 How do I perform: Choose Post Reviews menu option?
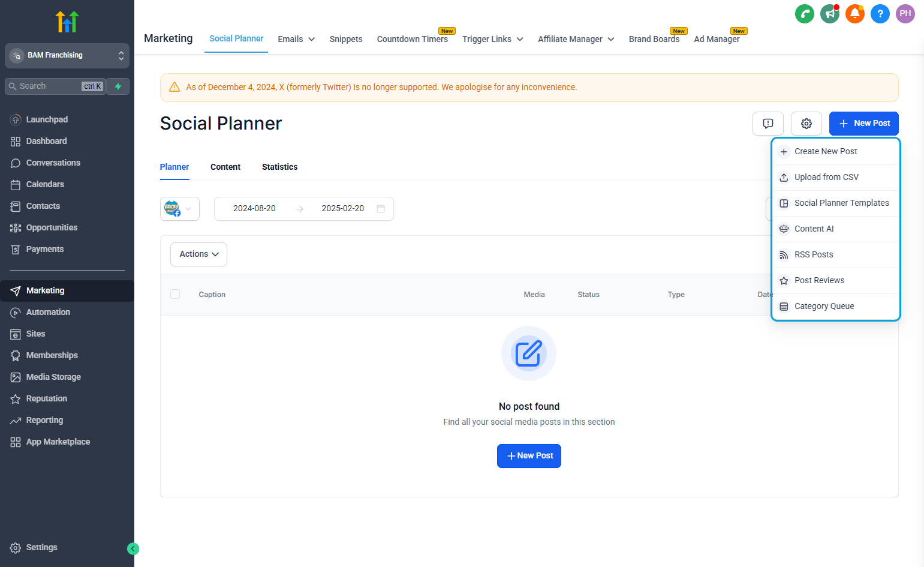[836, 280]
